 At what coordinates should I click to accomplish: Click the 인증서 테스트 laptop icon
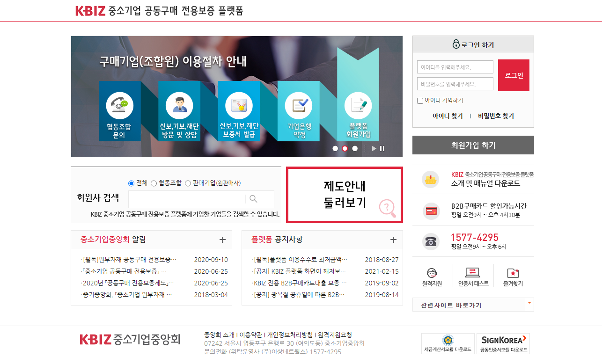point(473,272)
